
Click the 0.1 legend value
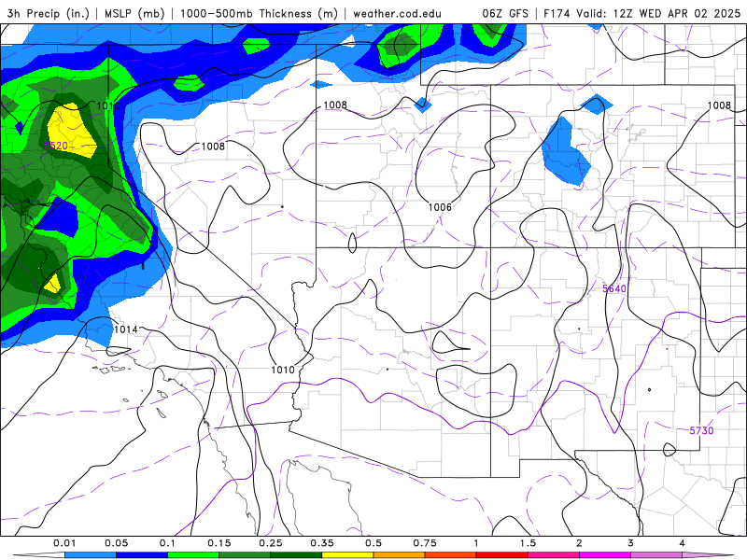pyautogui.click(x=167, y=543)
